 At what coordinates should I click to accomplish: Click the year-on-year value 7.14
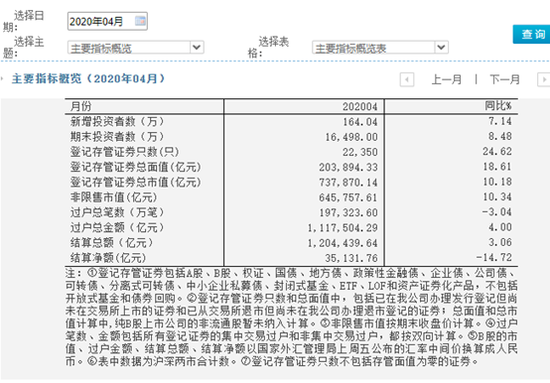coord(500,121)
